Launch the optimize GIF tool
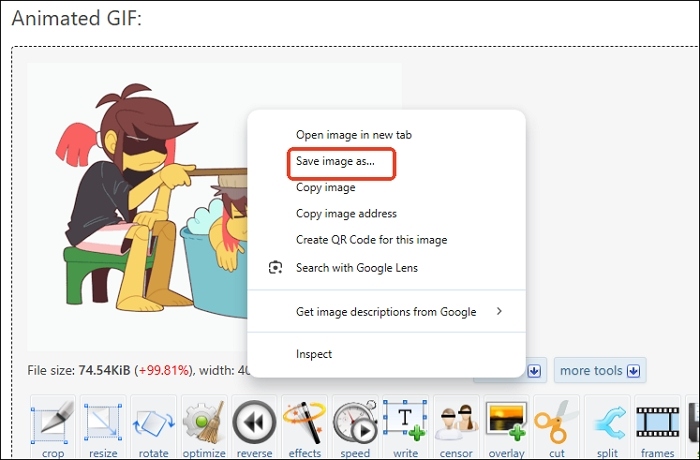Viewport: 700px width, 460px height. coord(204,424)
